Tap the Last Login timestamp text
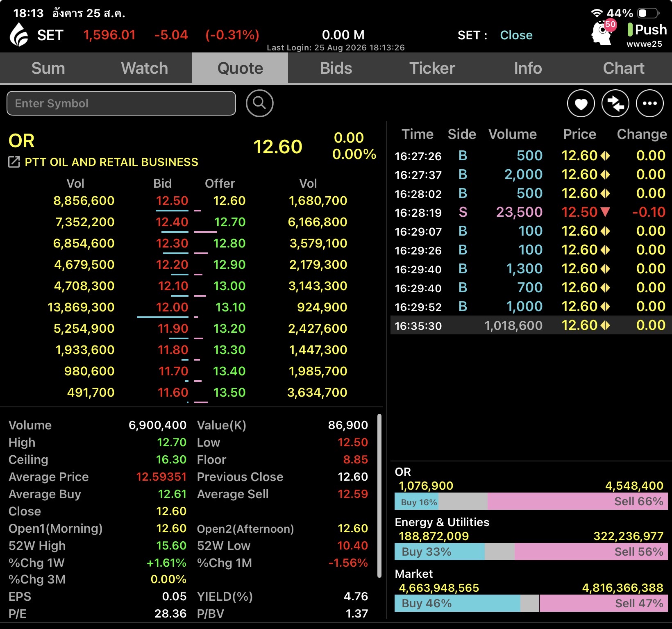The width and height of the screenshot is (672, 629). click(x=336, y=48)
